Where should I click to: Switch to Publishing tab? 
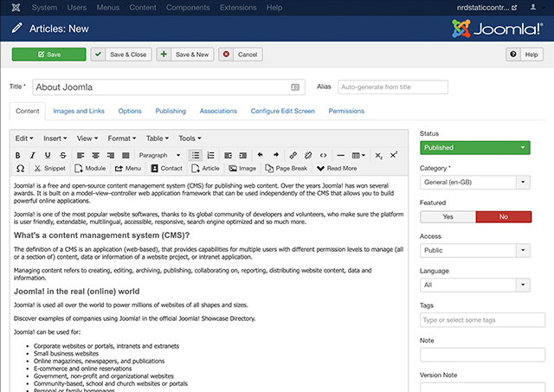point(171,111)
